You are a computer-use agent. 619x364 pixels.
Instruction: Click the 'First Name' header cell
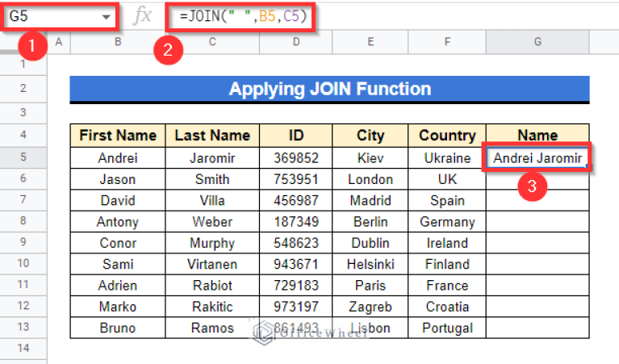118,136
